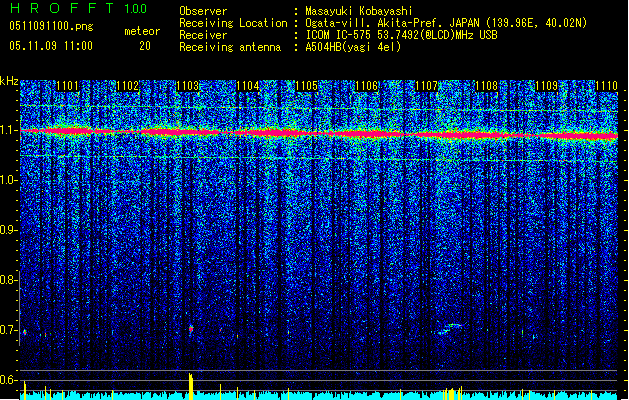Click the meteor count value 20
Viewport: 629px width, 400px height.
(x=145, y=46)
